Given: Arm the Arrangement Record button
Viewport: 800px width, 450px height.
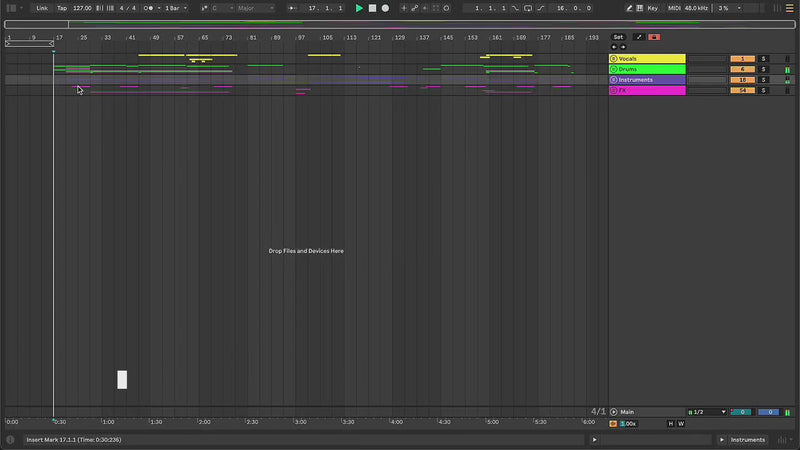Looking at the screenshot, I should click(x=385, y=8).
